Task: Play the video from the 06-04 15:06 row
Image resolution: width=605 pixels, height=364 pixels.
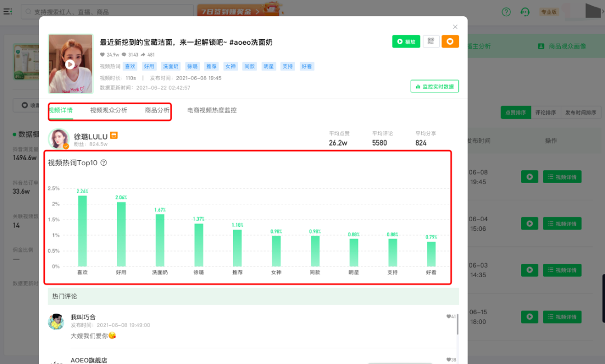Action: click(529, 223)
